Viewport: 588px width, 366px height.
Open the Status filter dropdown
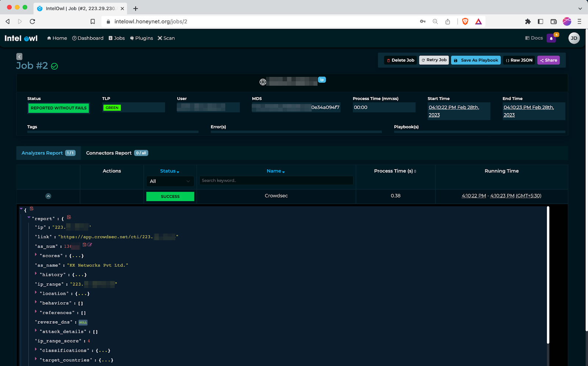pos(170,181)
